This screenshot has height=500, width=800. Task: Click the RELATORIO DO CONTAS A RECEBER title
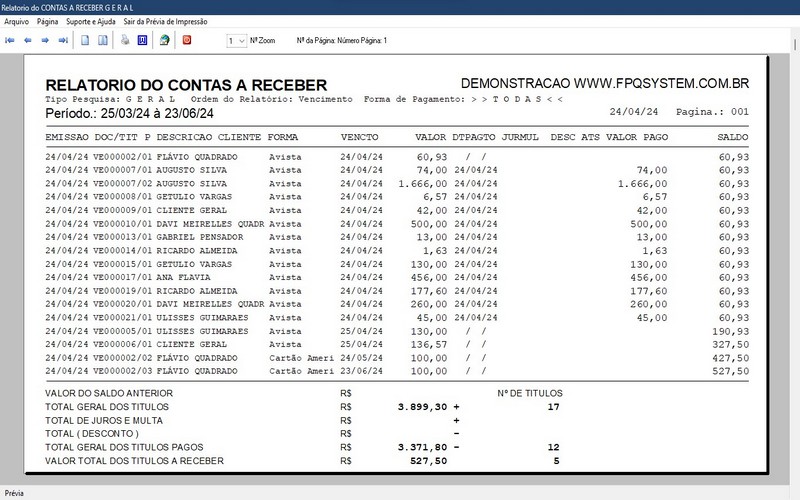pyautogui.click(x=186, y=85)
